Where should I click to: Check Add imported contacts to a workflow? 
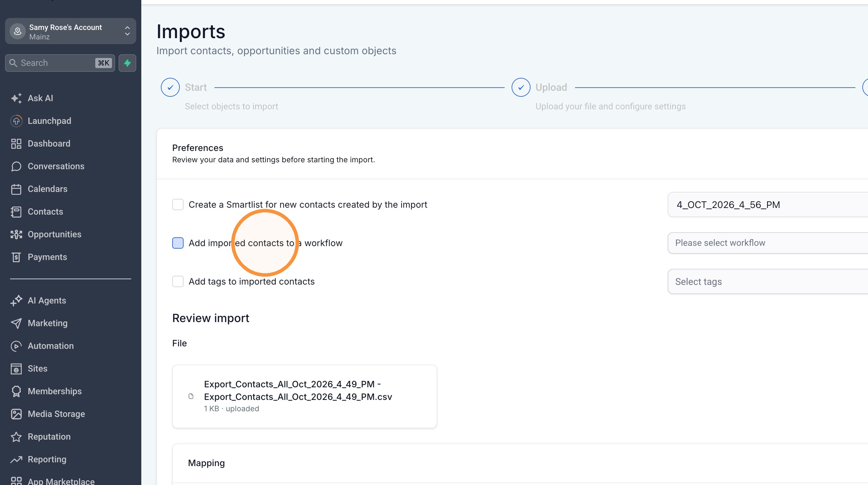coord(178,243)
